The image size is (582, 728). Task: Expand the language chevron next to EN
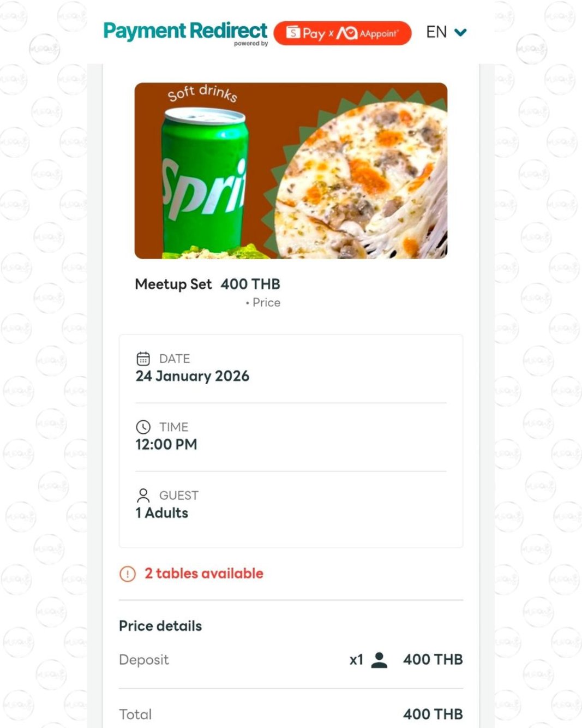461,32
